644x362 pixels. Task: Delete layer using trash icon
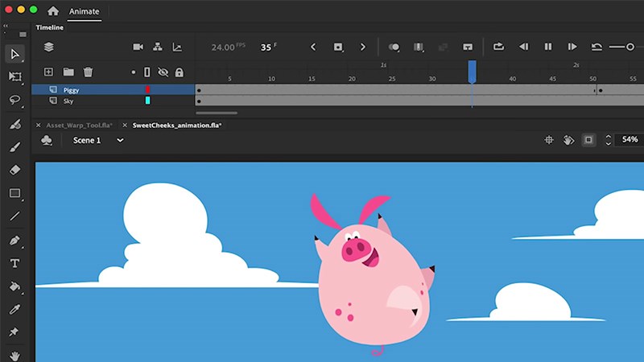(89, 72)
